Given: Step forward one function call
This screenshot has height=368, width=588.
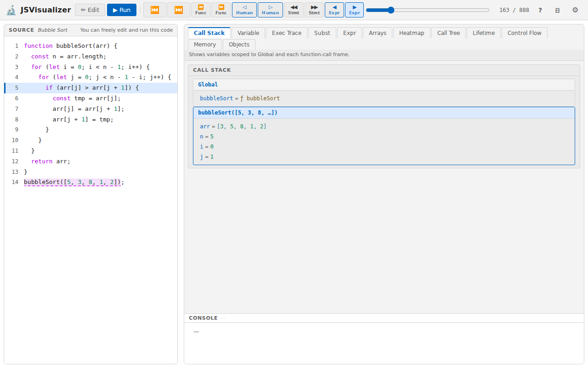Looking at the screenshot, I should (x=221, y=10).
